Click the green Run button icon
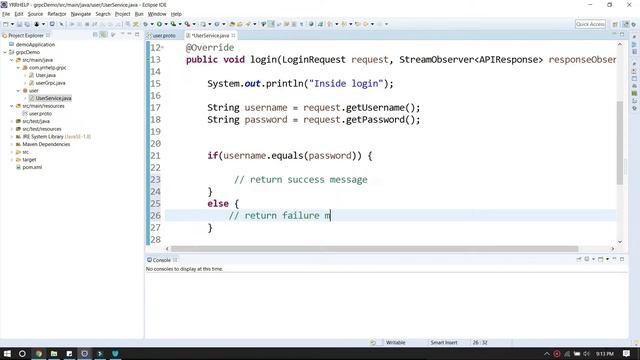This screenshot has height=360, width=640. point(159,24)
